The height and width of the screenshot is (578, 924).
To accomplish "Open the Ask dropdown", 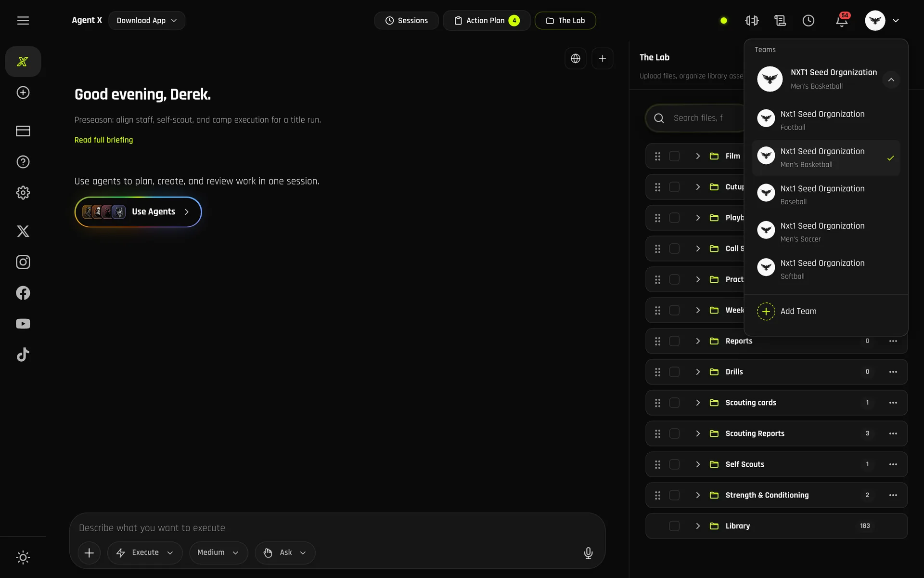I will coord(285,553).
